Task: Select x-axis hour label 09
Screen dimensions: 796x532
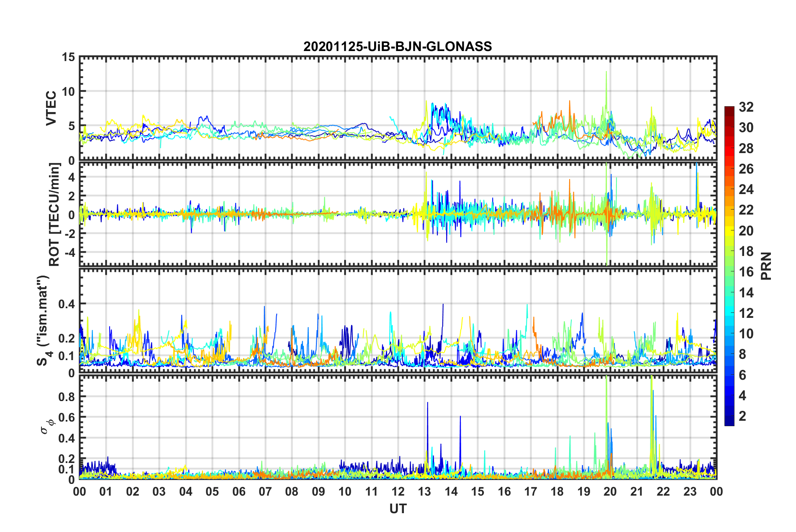Action: 318,491
